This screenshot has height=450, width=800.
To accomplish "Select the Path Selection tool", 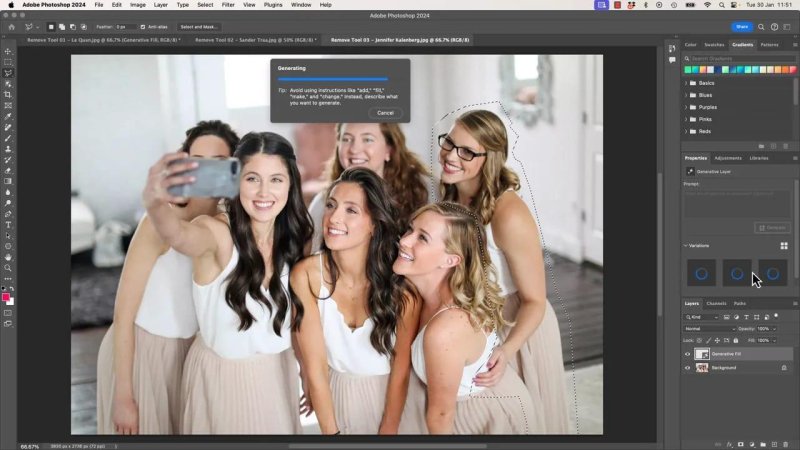I will (8, 236).
